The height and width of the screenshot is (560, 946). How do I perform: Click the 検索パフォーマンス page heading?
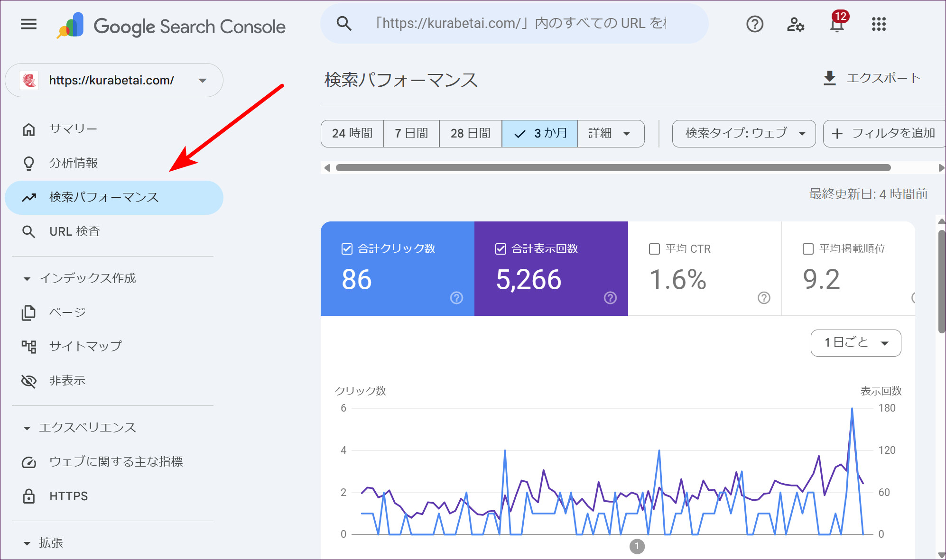pos(401,80)
